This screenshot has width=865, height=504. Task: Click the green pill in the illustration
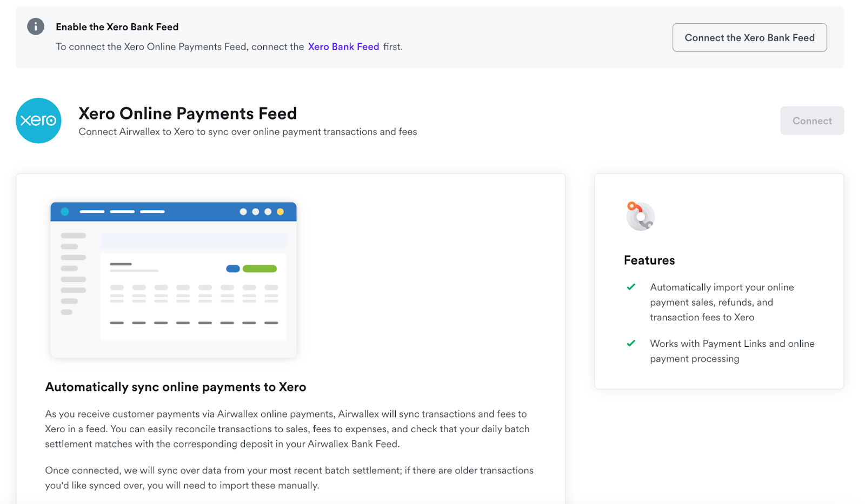pos(259,269)
